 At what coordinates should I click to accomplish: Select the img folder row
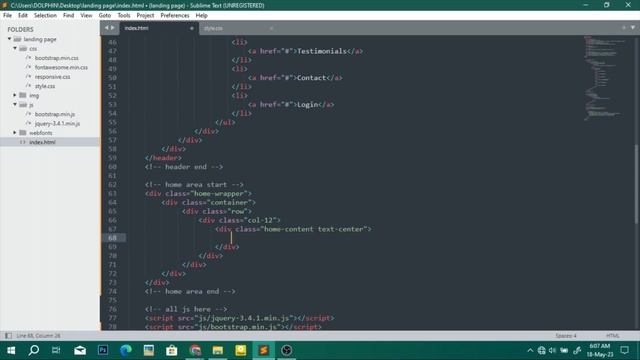(x=50, y=95)
